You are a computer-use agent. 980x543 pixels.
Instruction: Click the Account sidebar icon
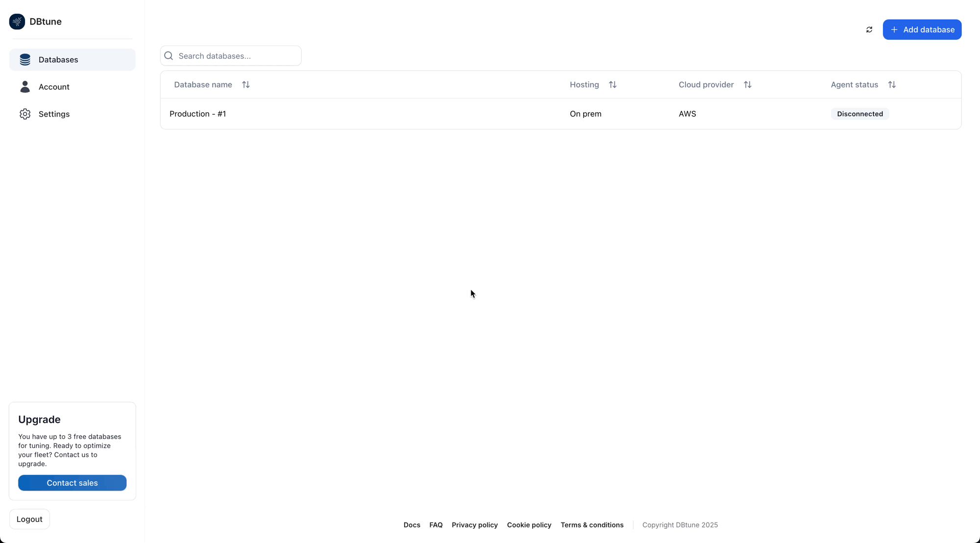(x=25, y=86)
